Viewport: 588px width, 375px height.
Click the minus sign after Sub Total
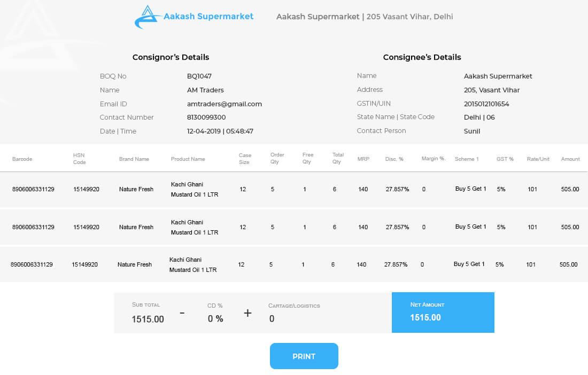click(x=182, y=312)
